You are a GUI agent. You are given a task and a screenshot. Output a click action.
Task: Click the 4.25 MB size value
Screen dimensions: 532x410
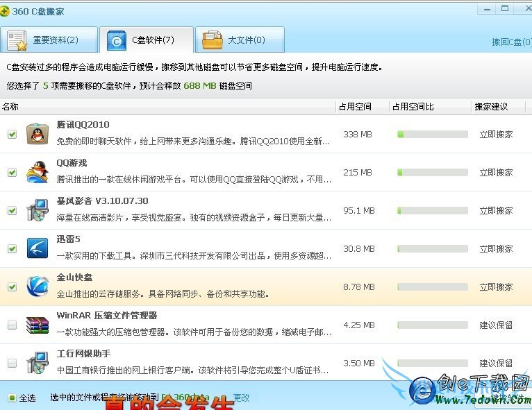[x=359, y=325]
